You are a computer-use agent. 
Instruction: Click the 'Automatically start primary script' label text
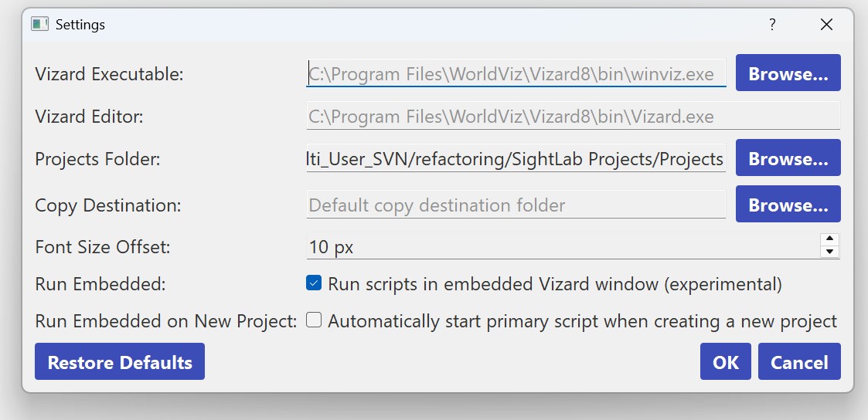coord(582,320)
